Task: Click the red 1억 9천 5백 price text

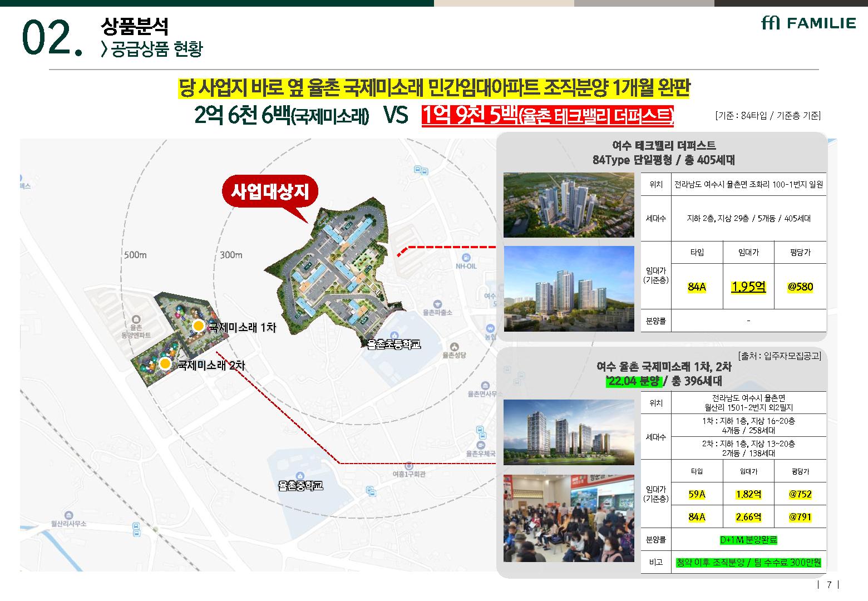Action: click(548, 116)
